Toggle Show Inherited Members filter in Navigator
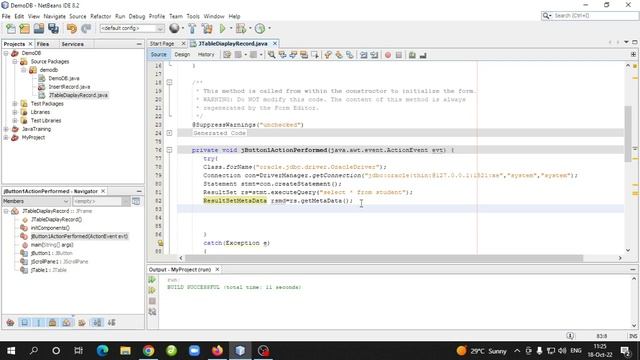Image resolution: width=640 pixels, height=360 pixels. click(11, 323)
